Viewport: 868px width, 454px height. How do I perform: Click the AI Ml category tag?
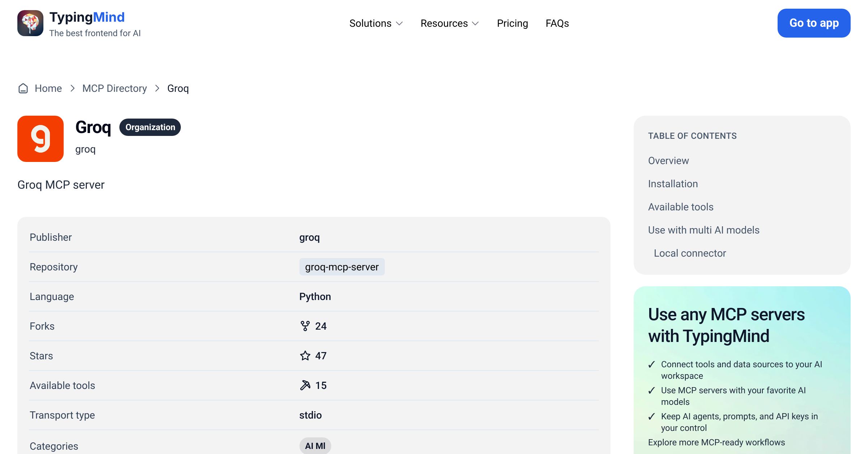pos(315,446)
